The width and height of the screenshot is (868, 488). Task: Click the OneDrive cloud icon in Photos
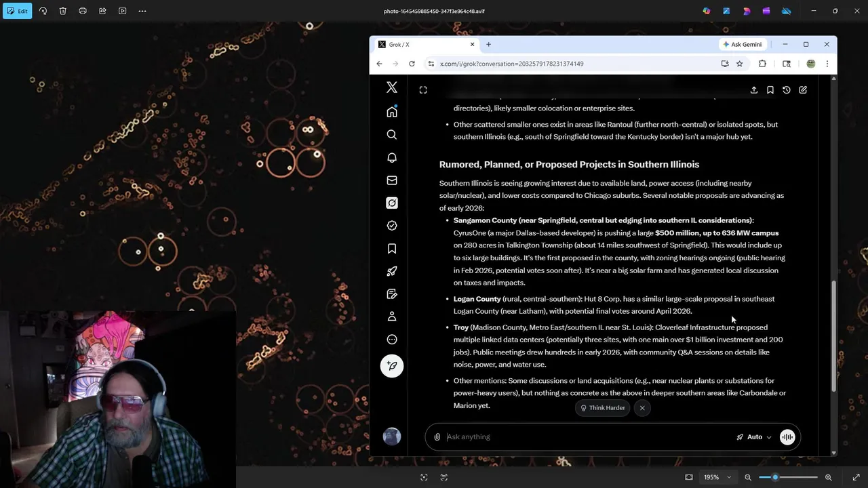(x=787, y=11)
